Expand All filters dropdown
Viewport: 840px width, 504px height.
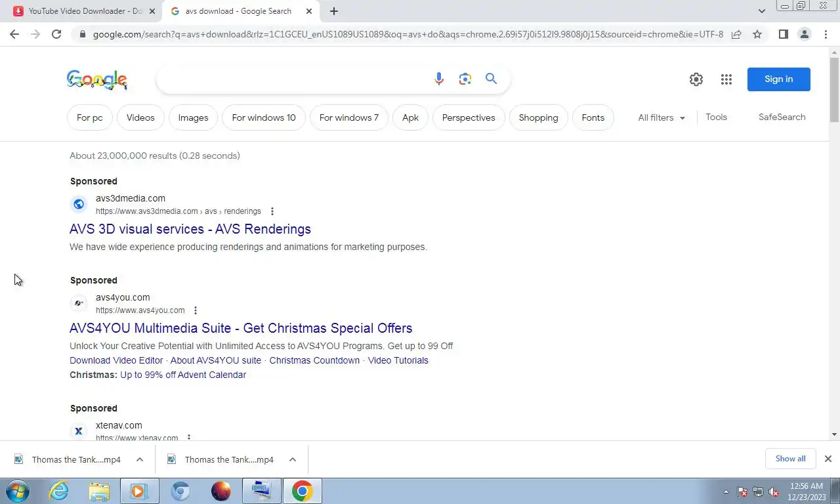pyautogui.click(x=661, y=117)
